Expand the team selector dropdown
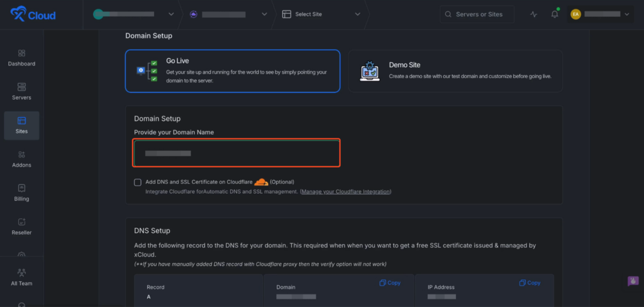The image size is (644, 307). click(x=134, y=14)
